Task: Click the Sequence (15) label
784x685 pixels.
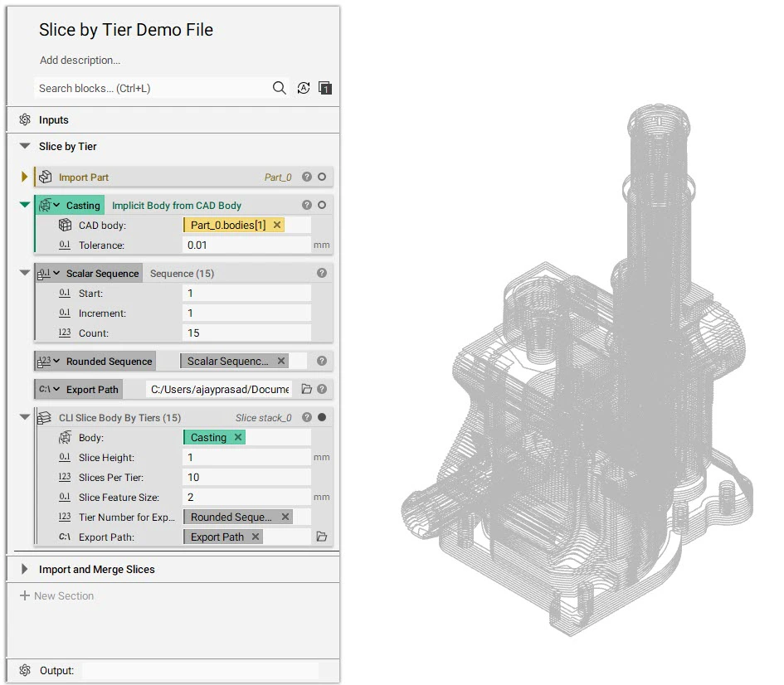Action: 182,274
